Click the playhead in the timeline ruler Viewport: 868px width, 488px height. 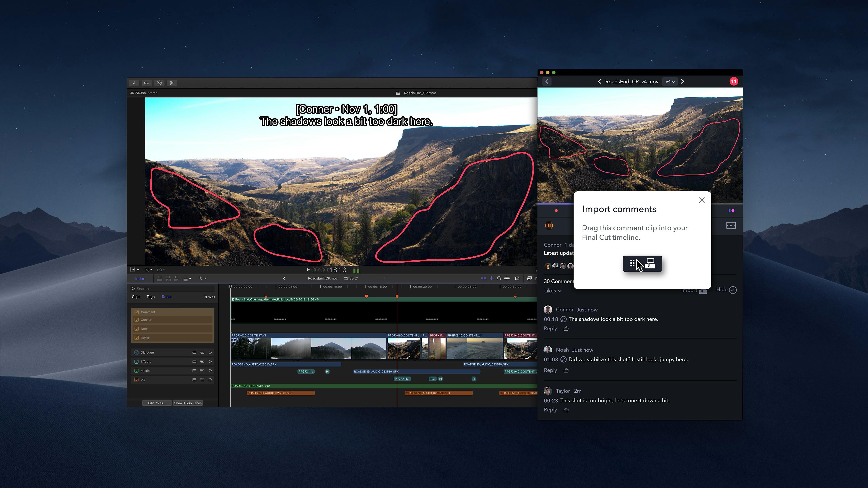pos(230,287)
